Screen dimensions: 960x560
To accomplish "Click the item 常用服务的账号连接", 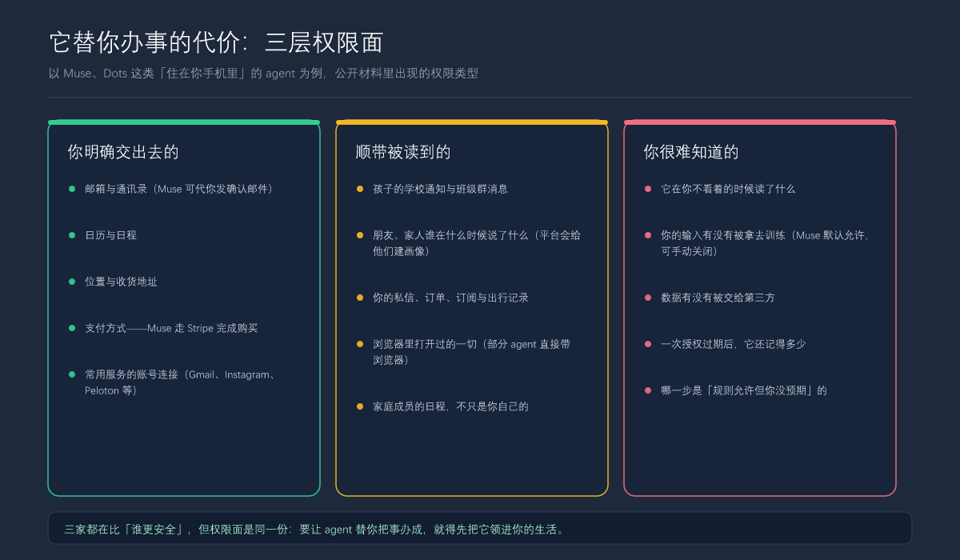I will click(181, 382).
